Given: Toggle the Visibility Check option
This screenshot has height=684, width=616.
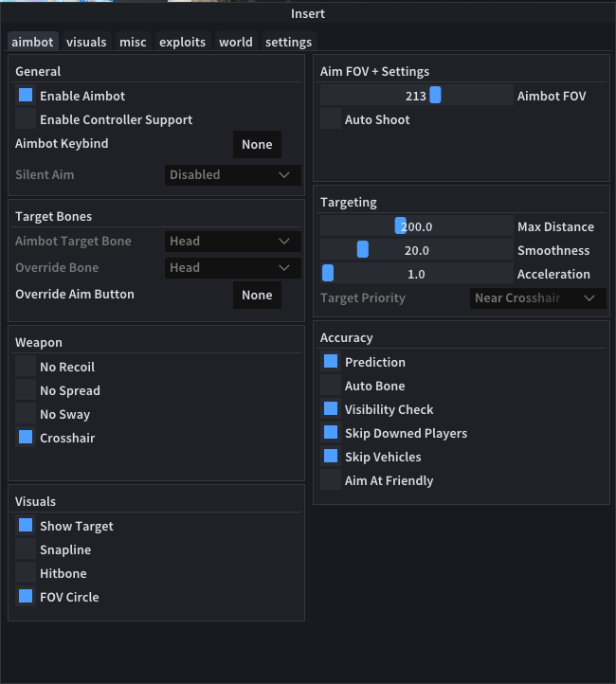Looking at the screenshot, I should pyautogui.click(x=330, y=409).
